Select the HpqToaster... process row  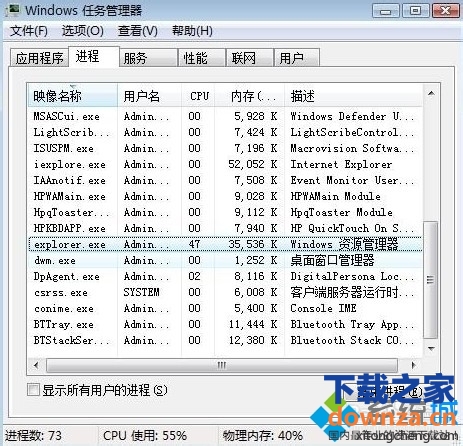[x=225, y=212]
